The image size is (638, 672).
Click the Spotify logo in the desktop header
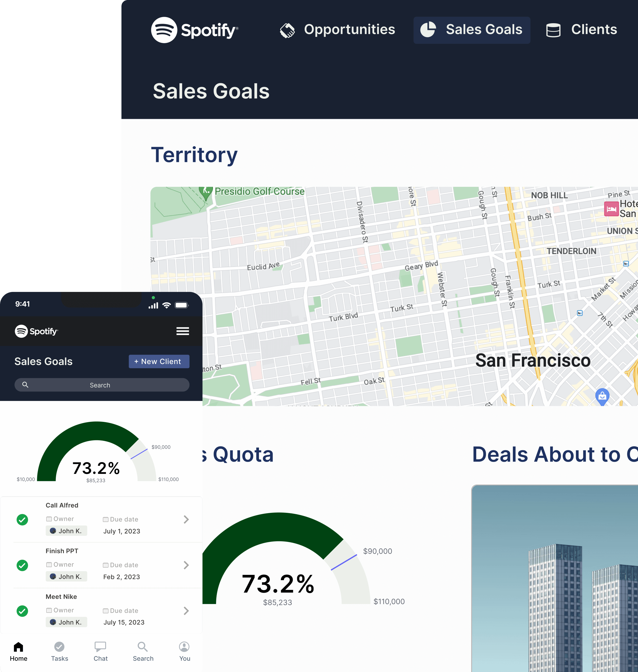(195, 30)
